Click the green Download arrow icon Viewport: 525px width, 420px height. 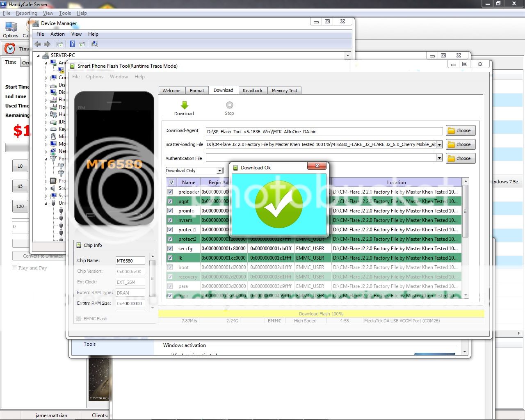[184, 105]
